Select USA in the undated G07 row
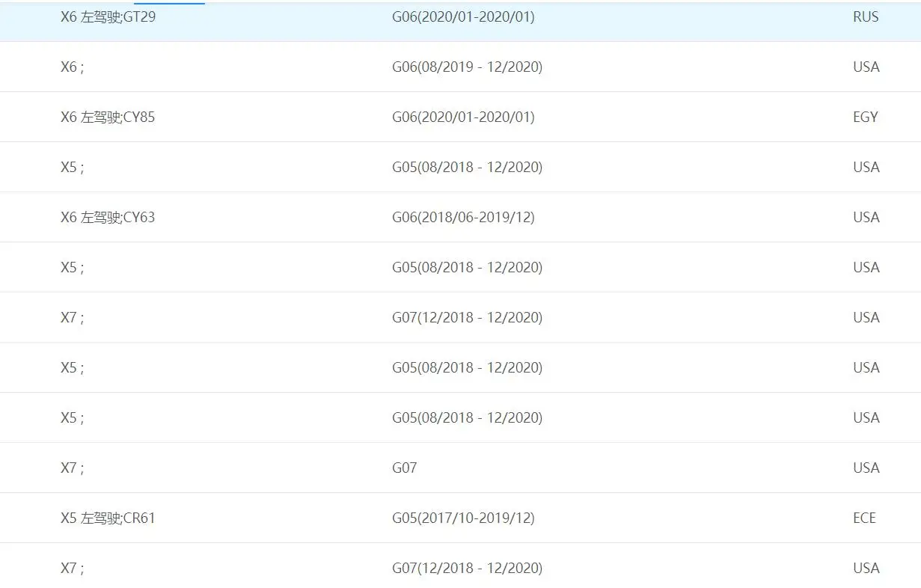The width and height of the screenshot is (921, 588). (866, 468)
